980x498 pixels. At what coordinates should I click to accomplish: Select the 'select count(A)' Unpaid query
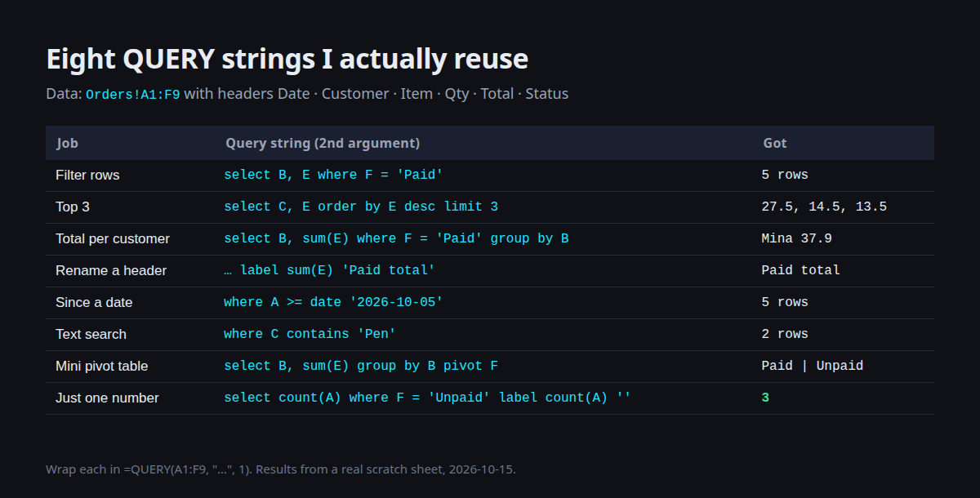click(x=427, y=398)
